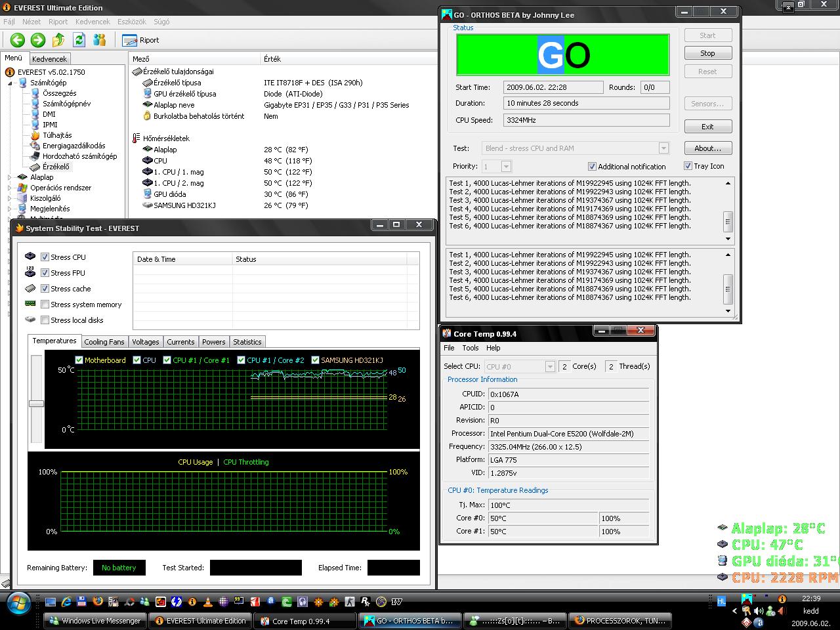This screenshot has width=840, height=630.
Task: Click the Burkolatba behatolás lock icon
Action: click(147, 116)
